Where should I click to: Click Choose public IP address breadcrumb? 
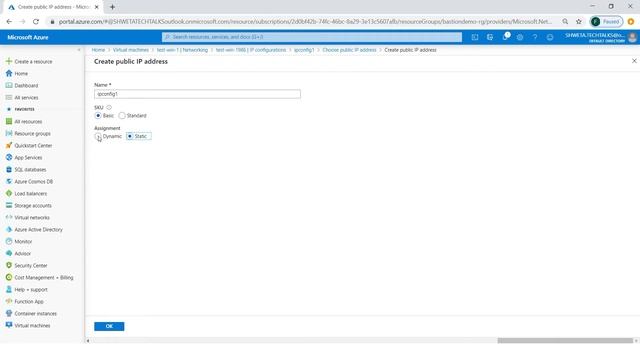pyautogui.click(x=349, y=50)
